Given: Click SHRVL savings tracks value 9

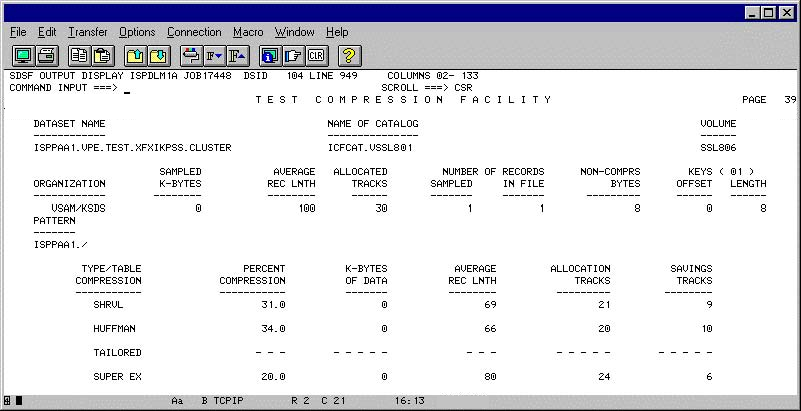Looking at the screenshot, I should 709,305.
